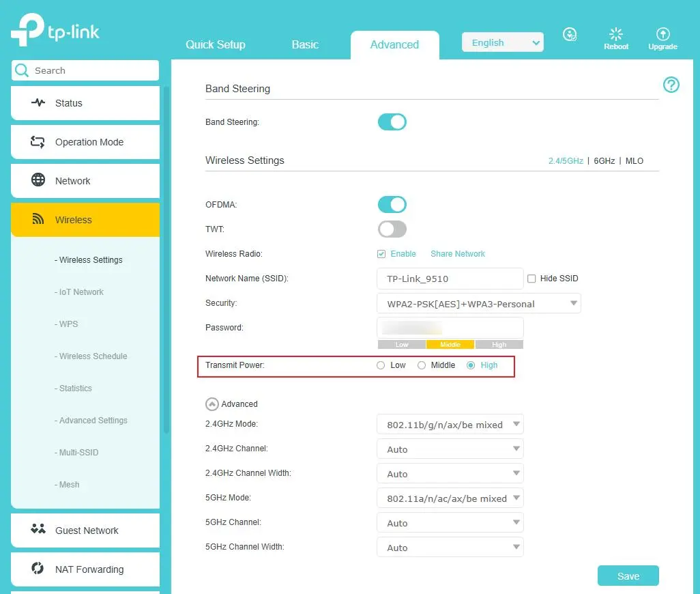The width and height of the screenshot is (700, 594).
Task: Open the TP-Link ID account icon
Action: pos(570,34)
